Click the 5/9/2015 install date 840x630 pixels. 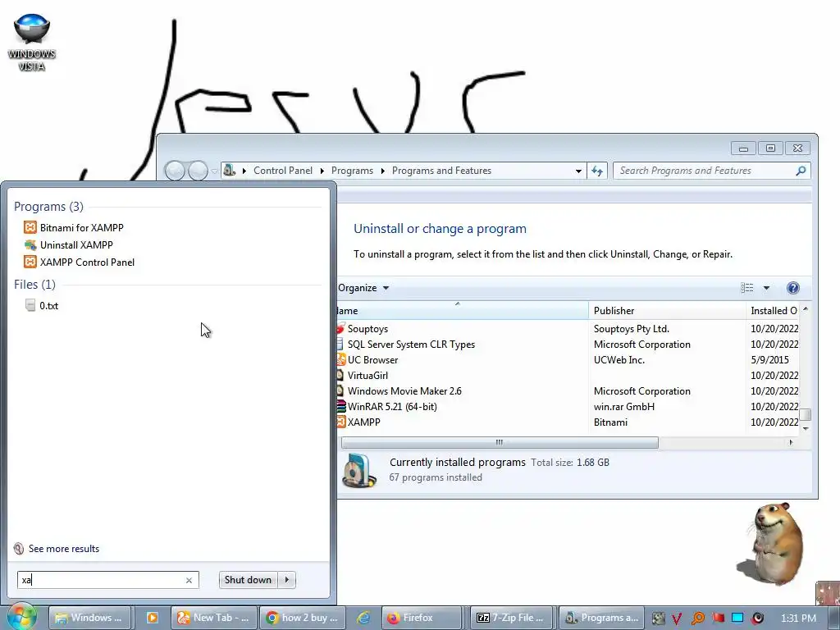(x=769, y=360)
